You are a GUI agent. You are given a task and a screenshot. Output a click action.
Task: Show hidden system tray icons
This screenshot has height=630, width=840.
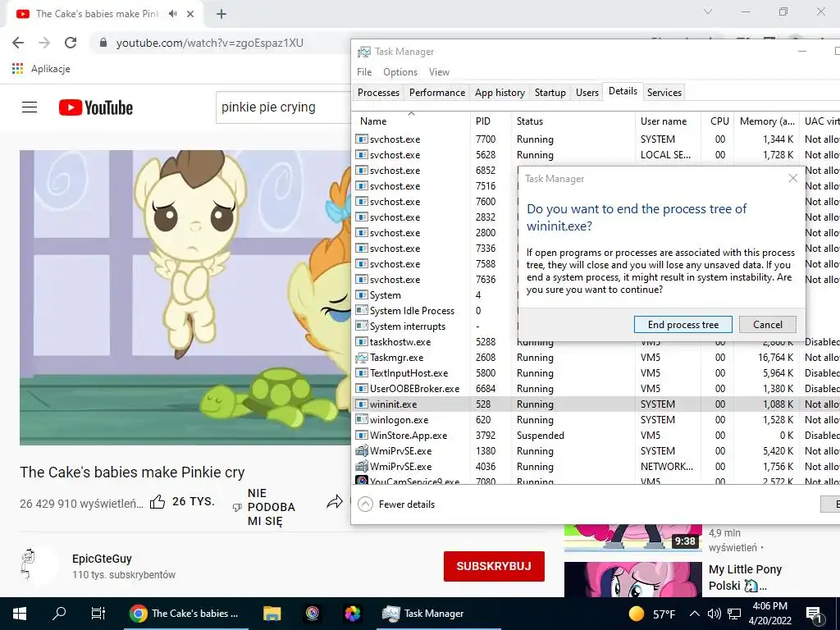coord(694,614)
